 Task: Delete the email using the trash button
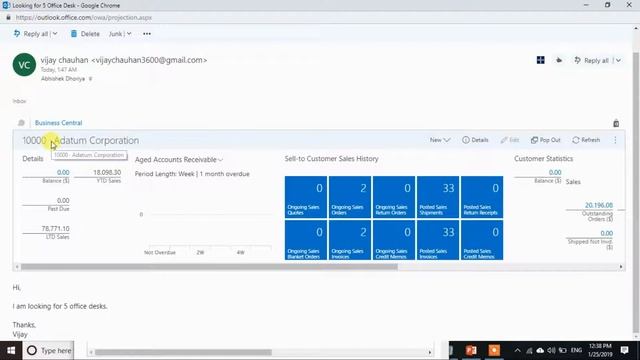point(85,34)
